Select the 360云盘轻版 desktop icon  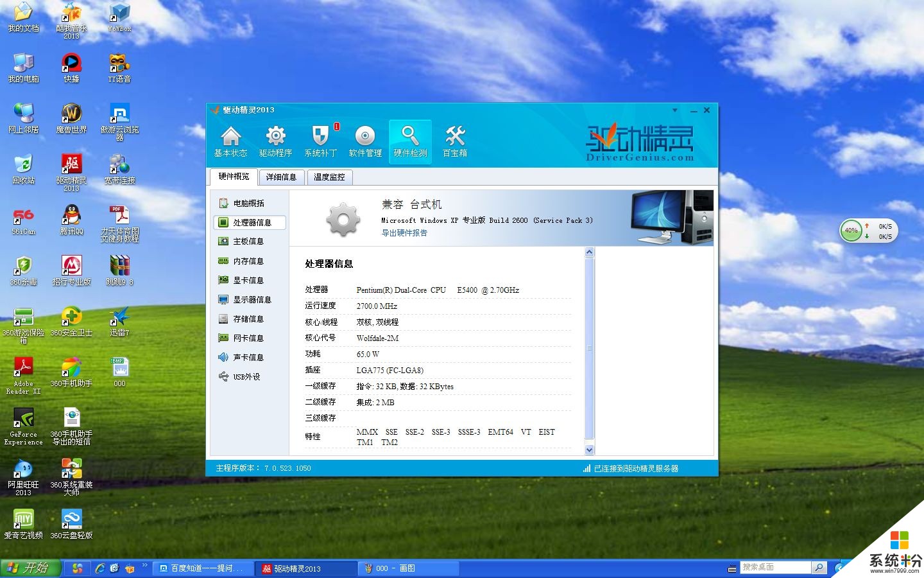71,524
